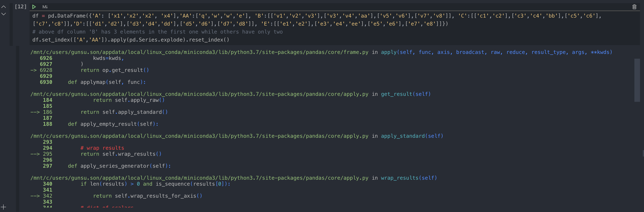Click the up chevron to navigate to previous cell
Image resolution: width=644 pixels, height=212 pixels.
4,7
